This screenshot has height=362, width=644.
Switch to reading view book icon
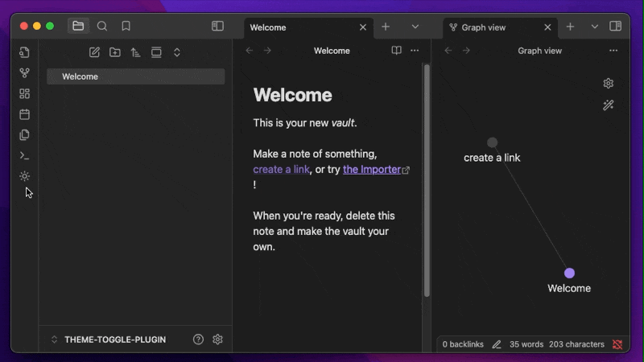tap(396, 51)
